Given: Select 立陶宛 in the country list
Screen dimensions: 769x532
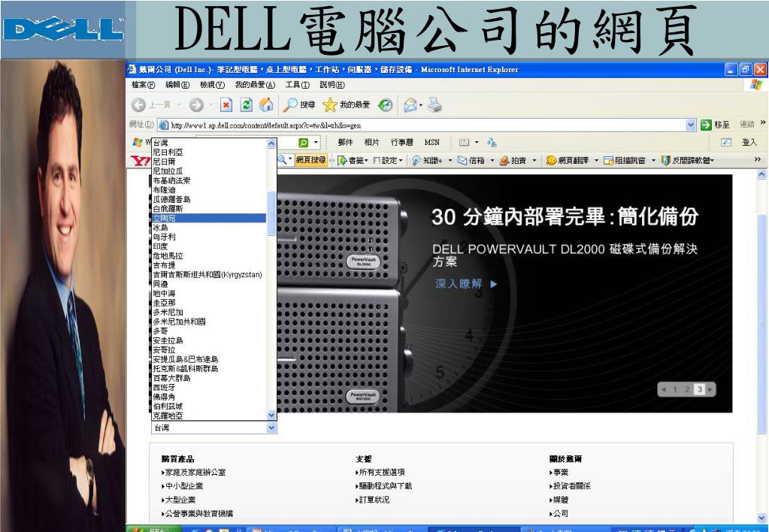Looking at the screenshot, I should point(209,218).
